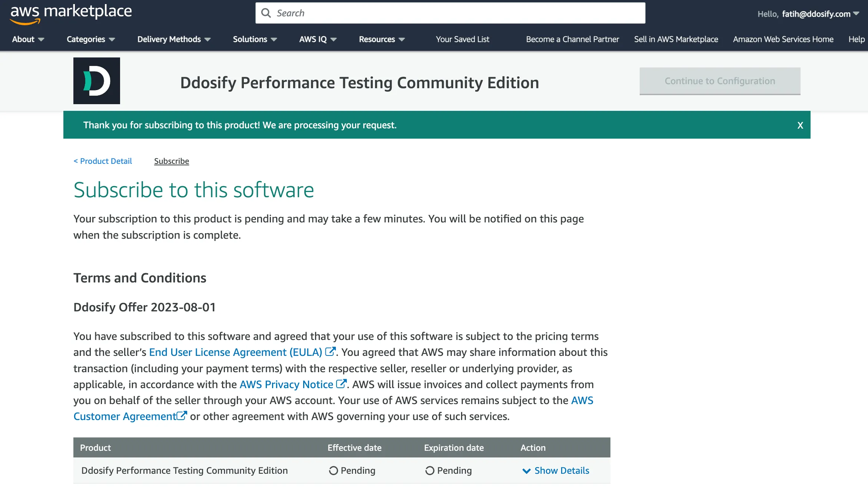Click the Effective date pending spinner
The width and height of the screenshot is (868, 496).
point(333,470)
